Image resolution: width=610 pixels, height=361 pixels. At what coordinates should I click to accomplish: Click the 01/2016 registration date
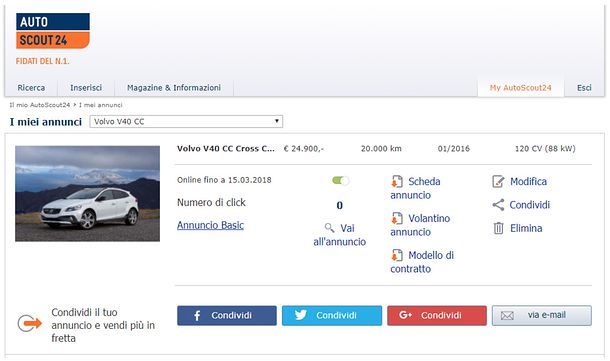tap(454, 149)
